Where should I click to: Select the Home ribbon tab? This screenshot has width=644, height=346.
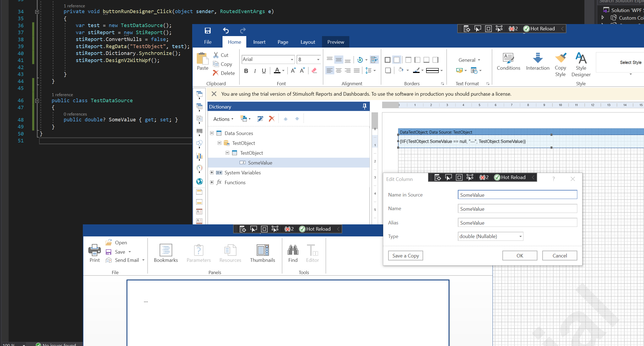(x=235, y=42)
